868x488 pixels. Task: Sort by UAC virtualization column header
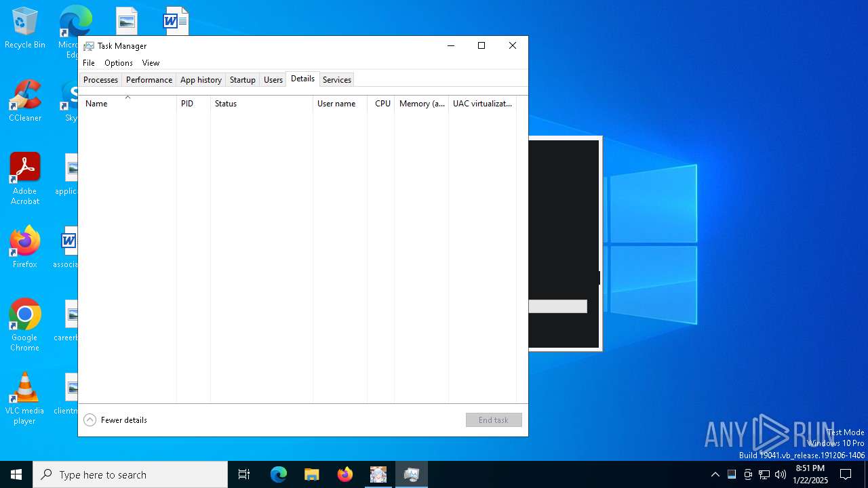pyautogui.click(x=482, y=103)
